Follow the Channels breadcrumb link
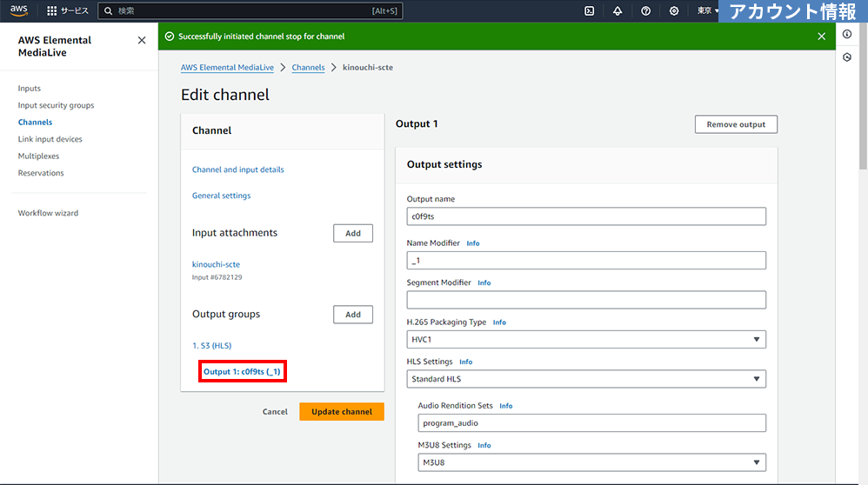 (308, 68)
